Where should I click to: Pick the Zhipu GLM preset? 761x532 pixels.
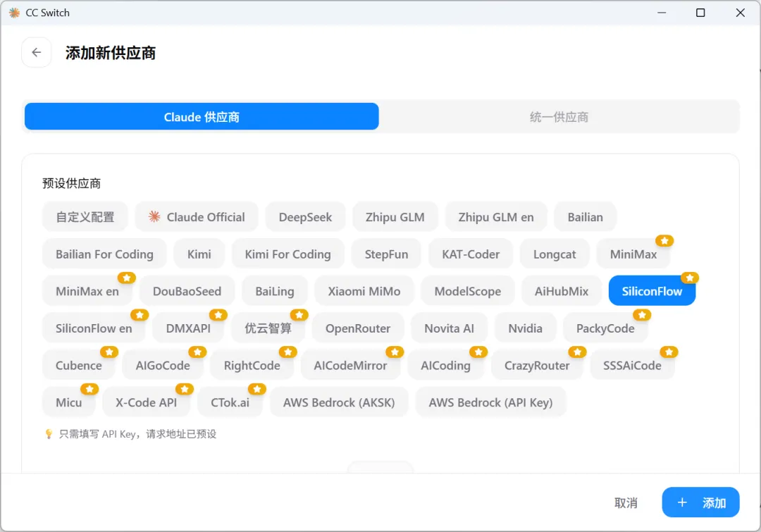pos(395,217)
